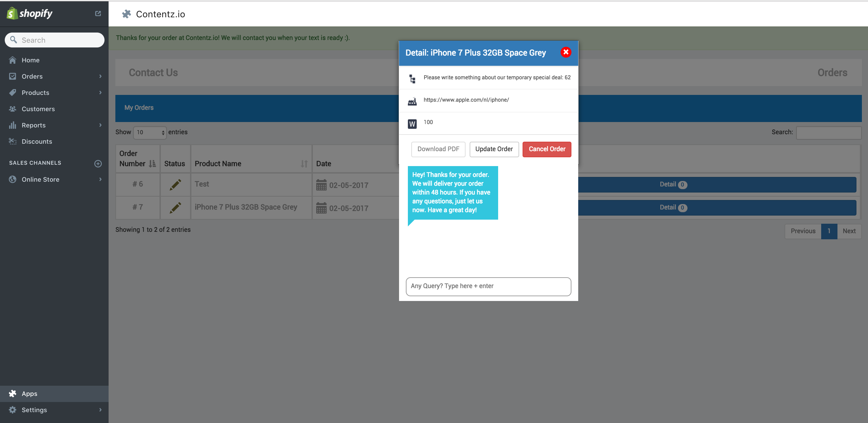Go to Previous page
The width and height of the screenshot is (868, 423).
point(803,231)
